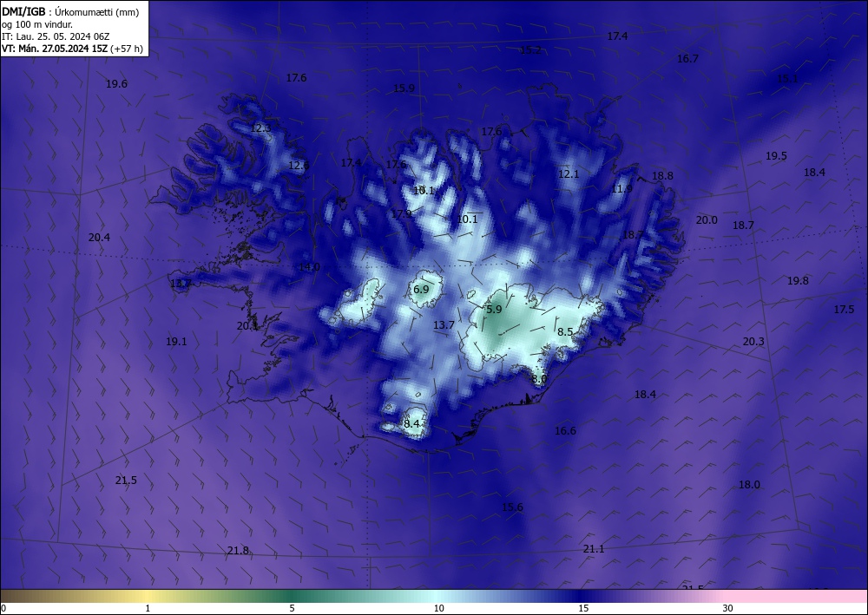Click the 18.0 value label
Viewport: 868px width, 615px height.
click(x=749, y=485)
